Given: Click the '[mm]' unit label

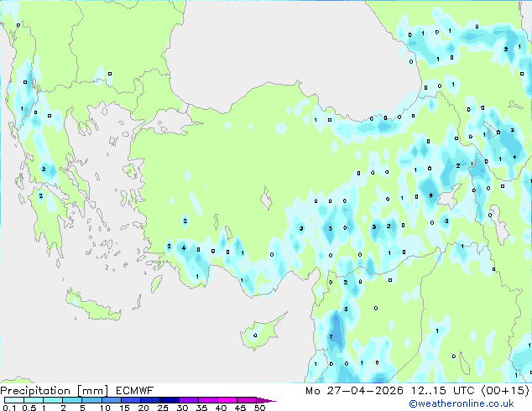Looking at the screenshot, I should tap(92, 391).
